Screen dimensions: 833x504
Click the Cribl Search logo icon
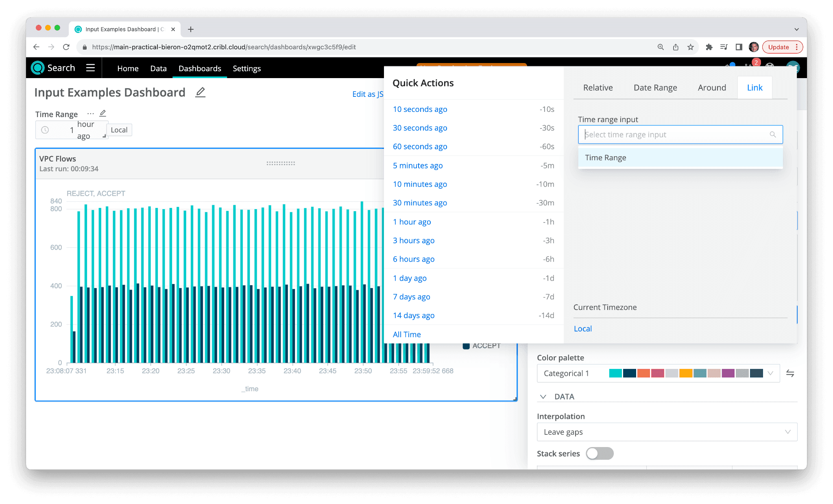pyautogui.click(x=38, y=68)
